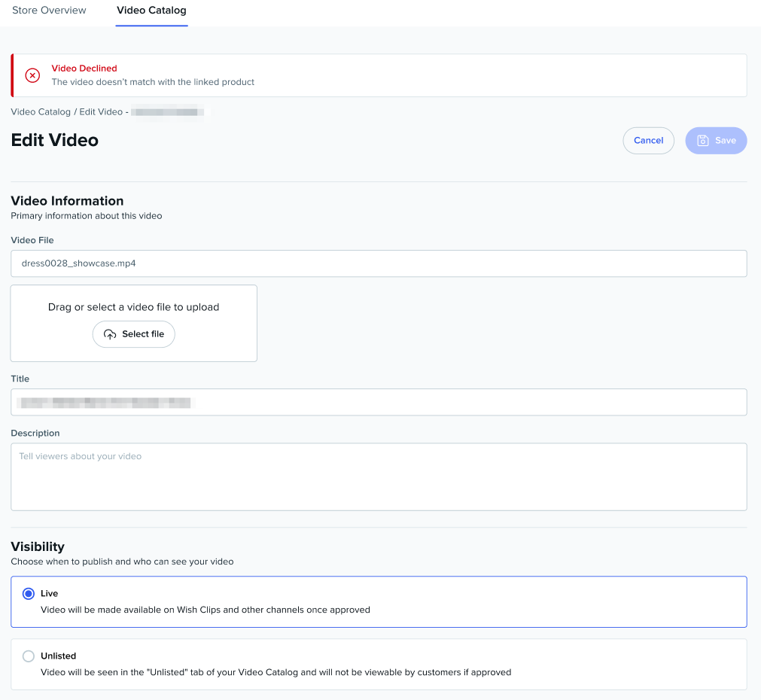Click the Live option's Wish Clips description

pyautogui.click(x=205, y=610)
